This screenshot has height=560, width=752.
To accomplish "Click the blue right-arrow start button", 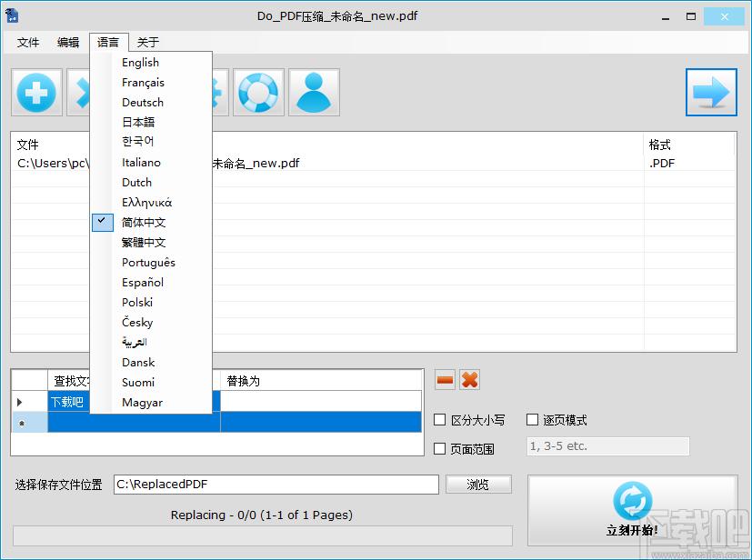I will (x=711, y=93).
